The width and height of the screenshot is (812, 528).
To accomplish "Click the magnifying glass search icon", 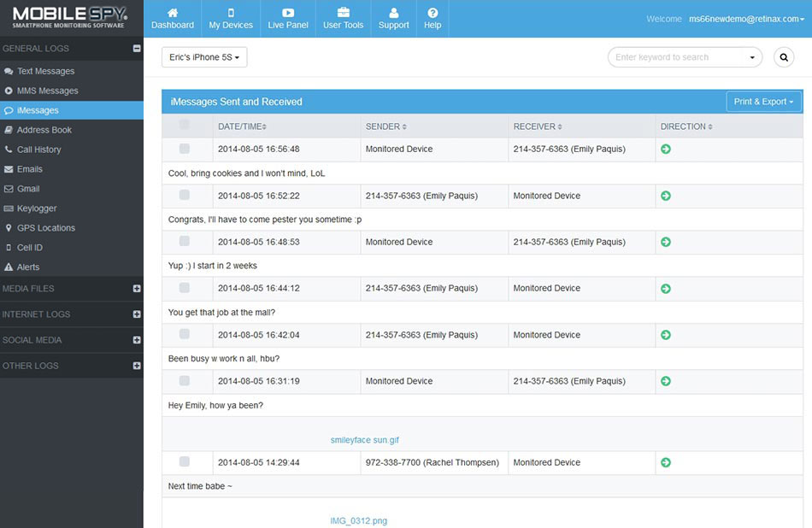I will pyautogui.click(x=784, y=57).
